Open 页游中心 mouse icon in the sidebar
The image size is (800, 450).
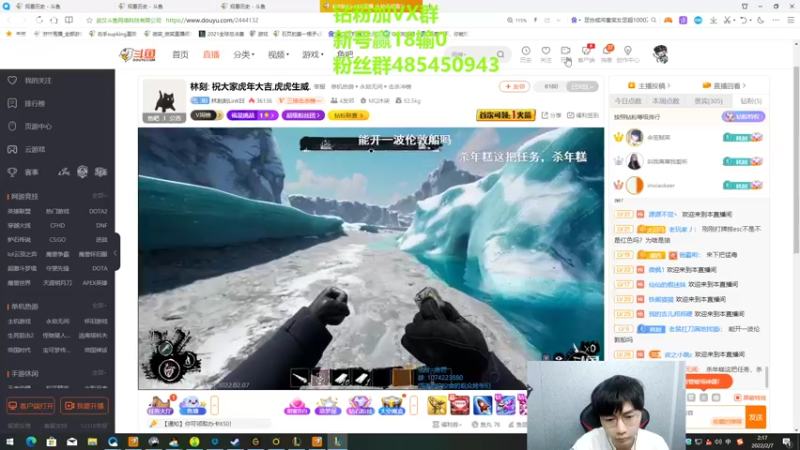coord(12,127)
